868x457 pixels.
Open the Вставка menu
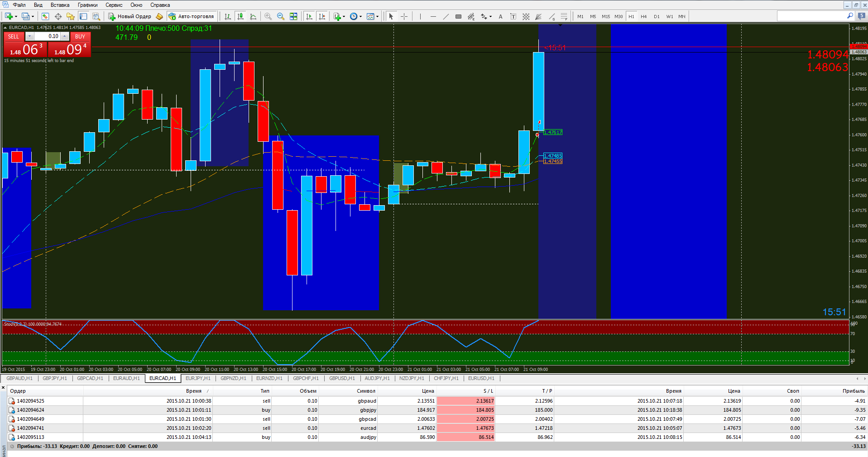click(x=60, y=5)
